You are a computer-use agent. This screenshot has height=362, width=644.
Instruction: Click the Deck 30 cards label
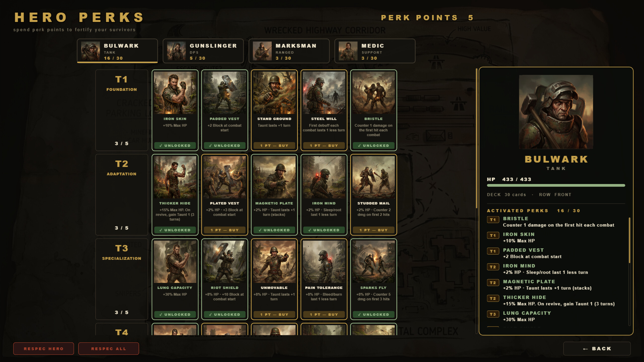click(x=506, y=195)
